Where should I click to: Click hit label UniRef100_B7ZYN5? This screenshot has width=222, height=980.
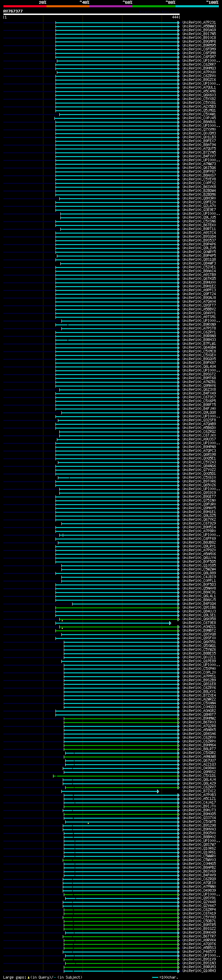199,153
